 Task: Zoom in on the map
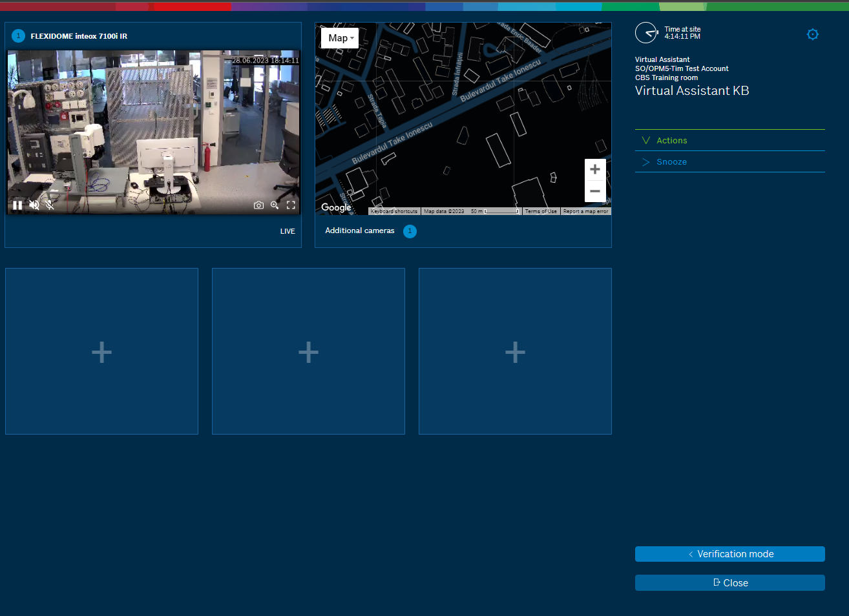point(595,169)
